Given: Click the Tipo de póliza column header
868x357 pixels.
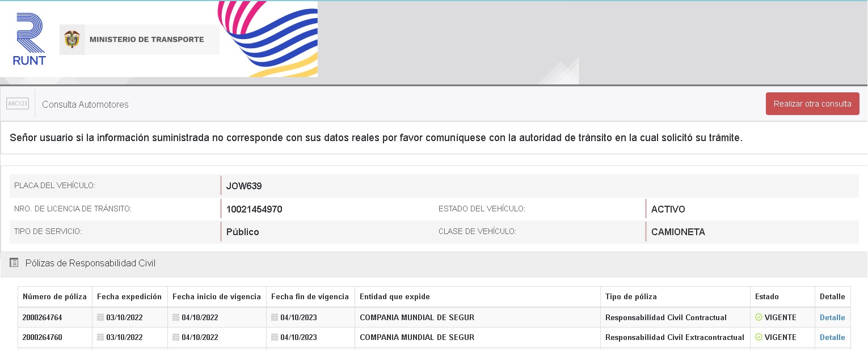Looking at the screenshot, I should [x=631, y=296].
